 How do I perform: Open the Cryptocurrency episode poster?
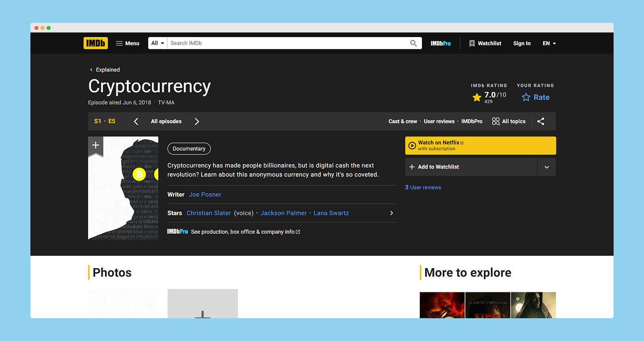pos(123,189)
